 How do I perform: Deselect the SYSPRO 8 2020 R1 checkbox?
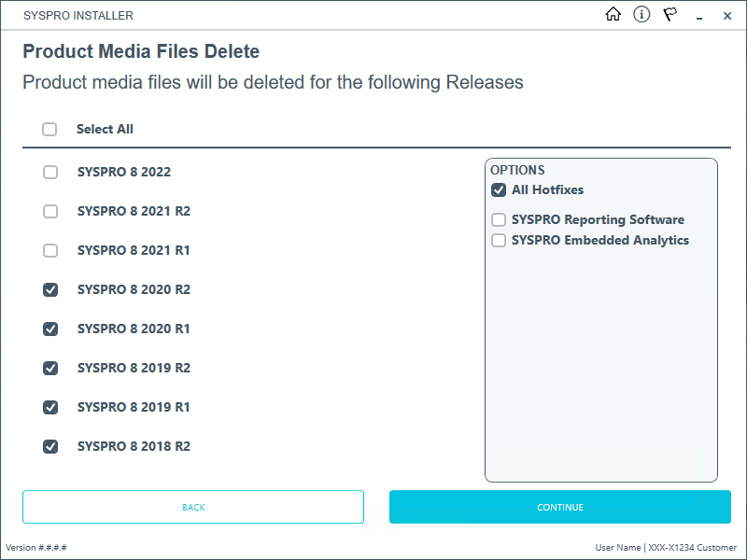50,329
